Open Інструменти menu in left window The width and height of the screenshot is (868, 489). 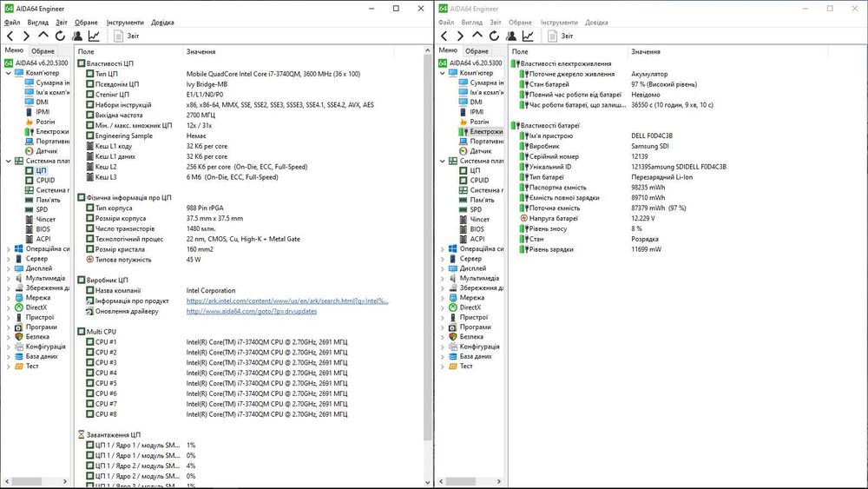[x=125, y=23]
